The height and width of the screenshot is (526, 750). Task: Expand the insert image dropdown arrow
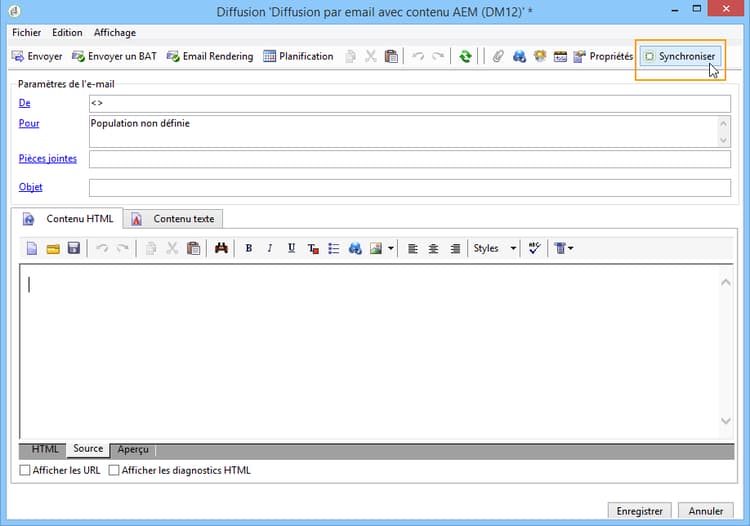click(391, 248)
